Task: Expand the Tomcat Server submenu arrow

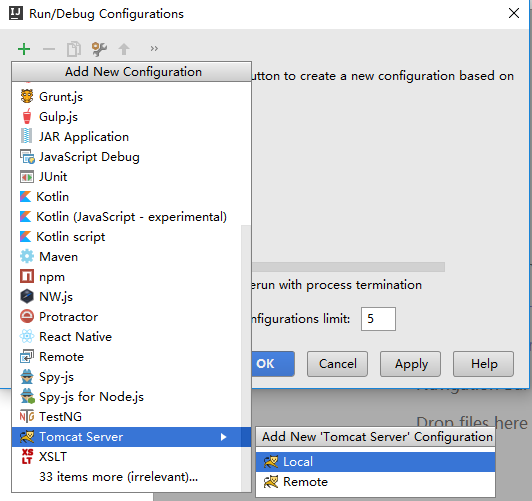Action: [223, 437]
